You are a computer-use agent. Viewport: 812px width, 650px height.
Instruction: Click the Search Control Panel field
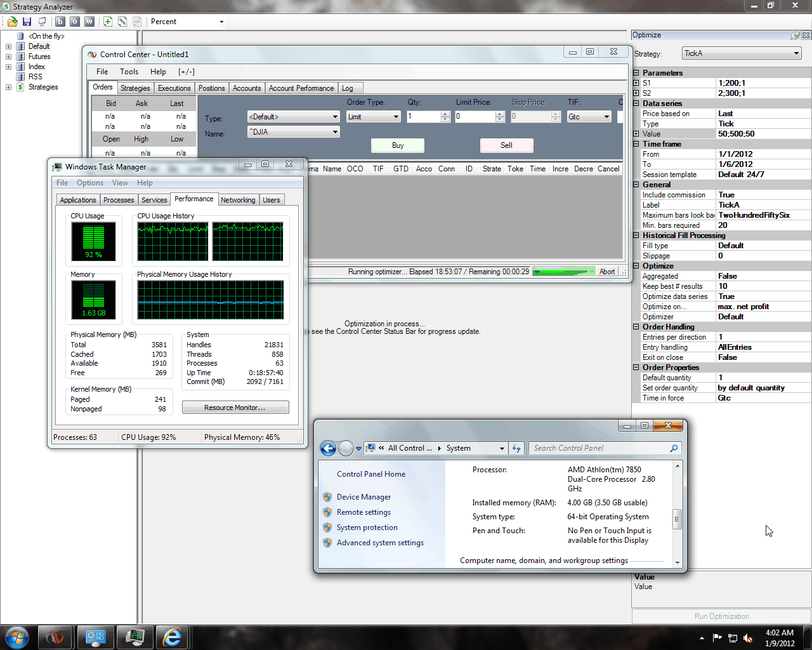pyautogui.click(x=599, y=448)
